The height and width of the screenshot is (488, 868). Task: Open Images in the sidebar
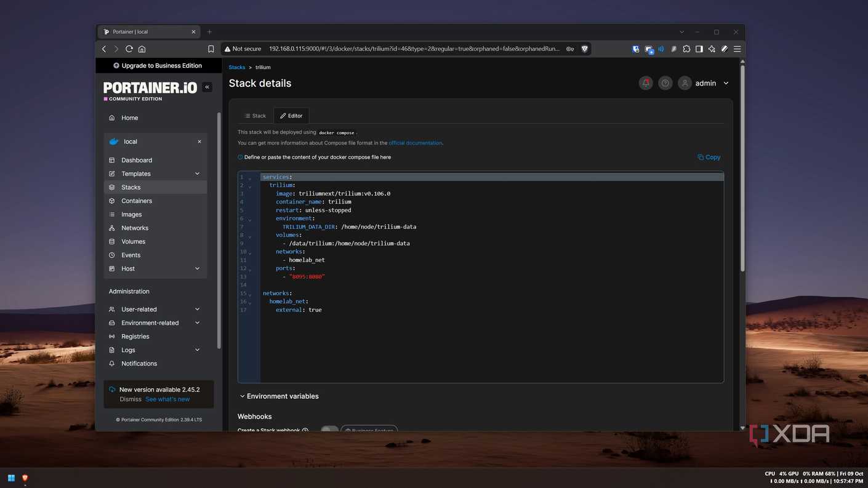[155, 214]
